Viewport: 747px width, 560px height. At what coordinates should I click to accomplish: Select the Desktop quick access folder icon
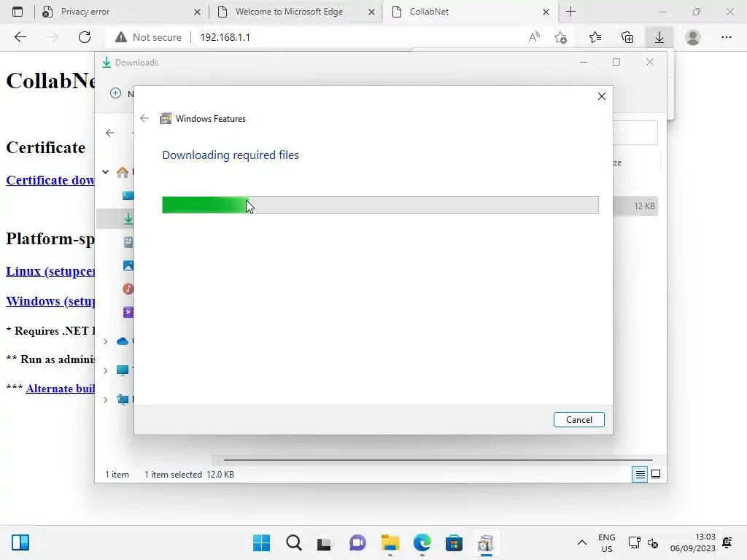(x=128, y=195)
